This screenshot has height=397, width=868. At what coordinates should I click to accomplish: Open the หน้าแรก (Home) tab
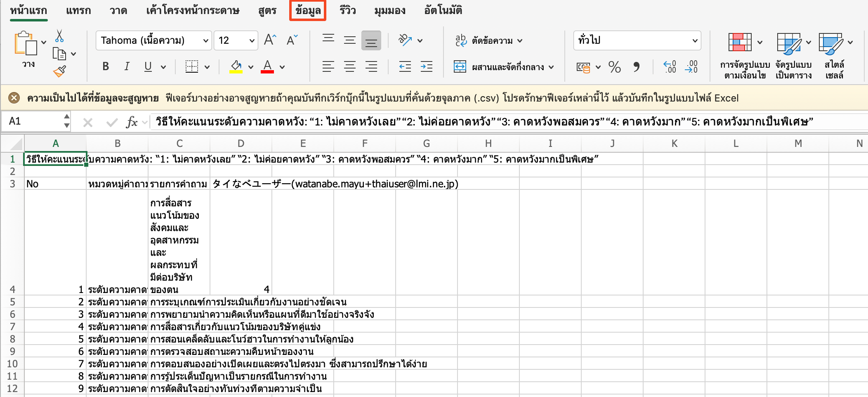[x=28, y=10]
